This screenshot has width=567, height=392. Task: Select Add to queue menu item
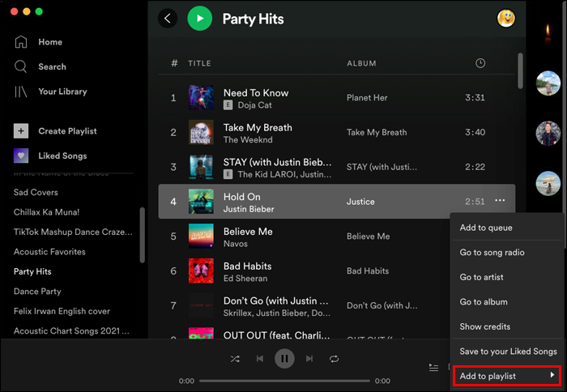(x=486, y=228)
